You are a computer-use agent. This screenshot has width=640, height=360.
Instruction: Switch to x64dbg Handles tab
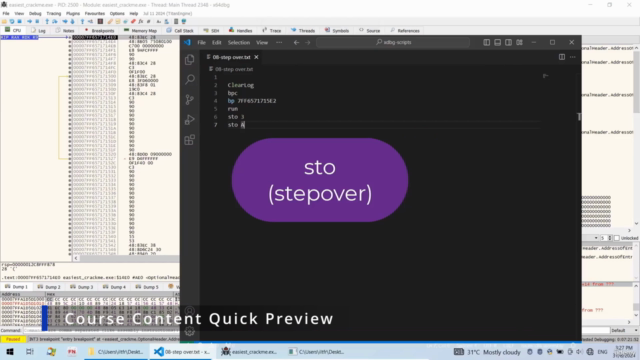240,31
